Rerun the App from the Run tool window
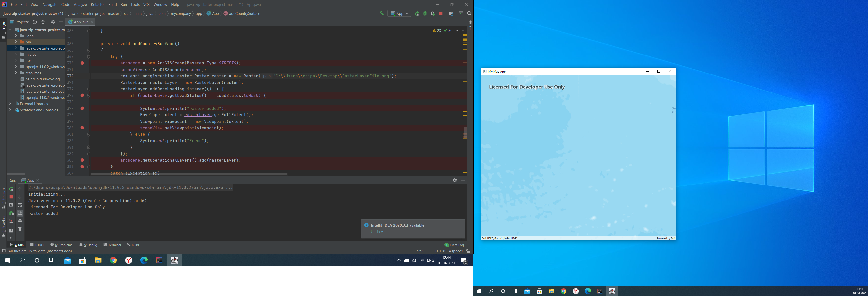The width and height of the screenshot is (868, 296). coord(11,189)
